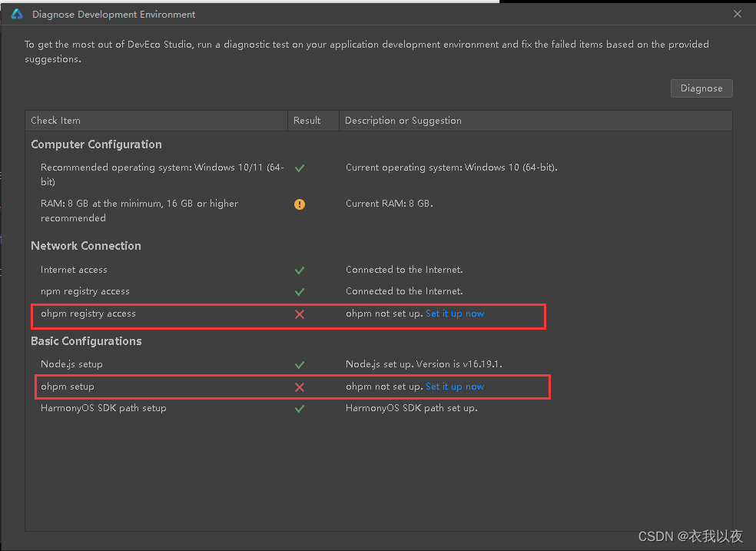The height and width of the screenshot is (551, 756).
Task: Select the Network Connection section heading
Action: point(86,245)
